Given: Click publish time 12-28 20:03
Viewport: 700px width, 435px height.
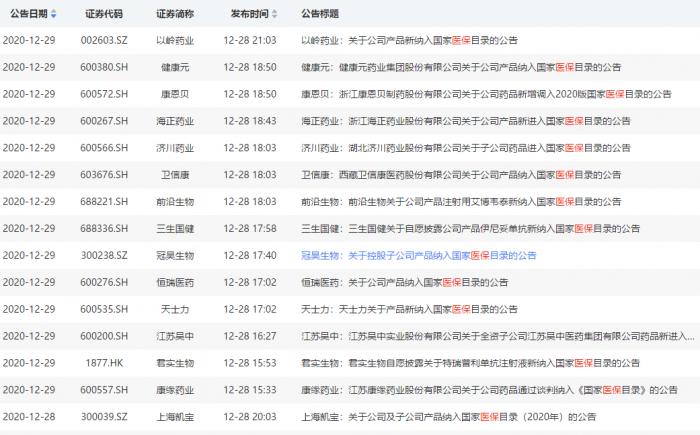Looking at the screenshot, I should point(250,417).
